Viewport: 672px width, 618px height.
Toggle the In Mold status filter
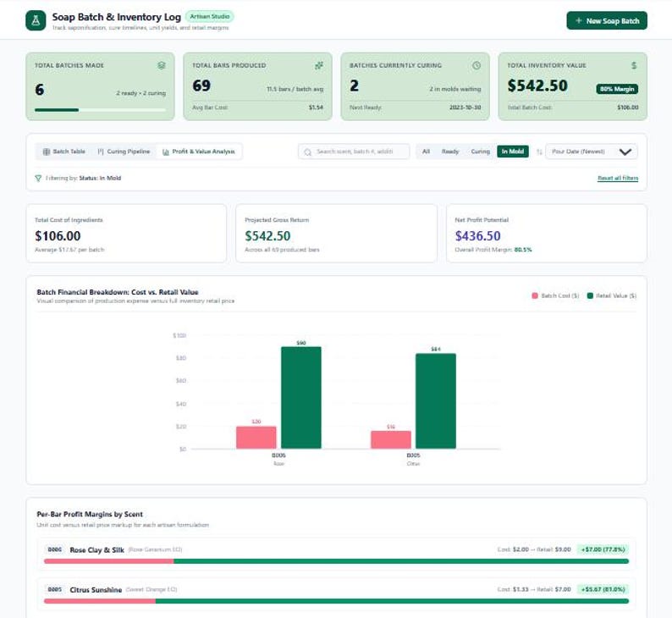[513, 152]
